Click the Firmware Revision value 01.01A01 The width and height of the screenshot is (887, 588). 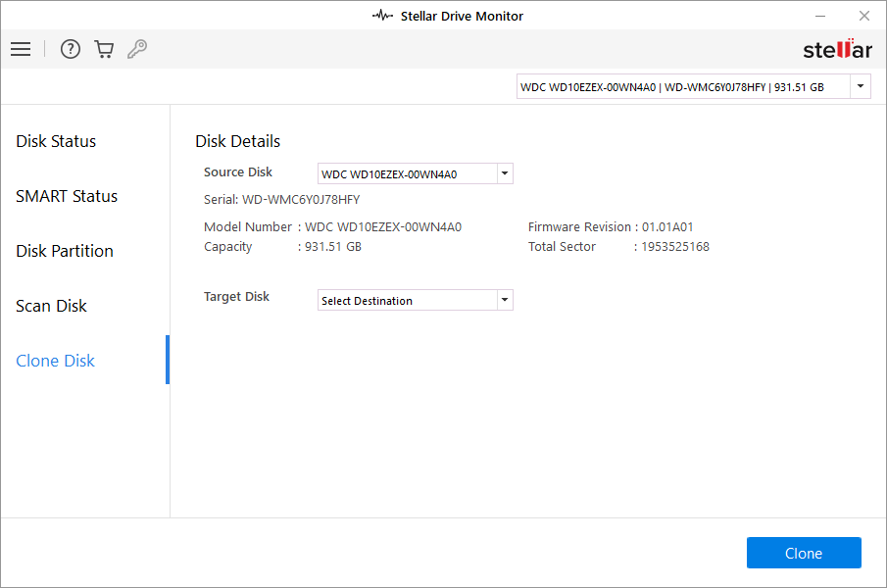click(667, 227)
